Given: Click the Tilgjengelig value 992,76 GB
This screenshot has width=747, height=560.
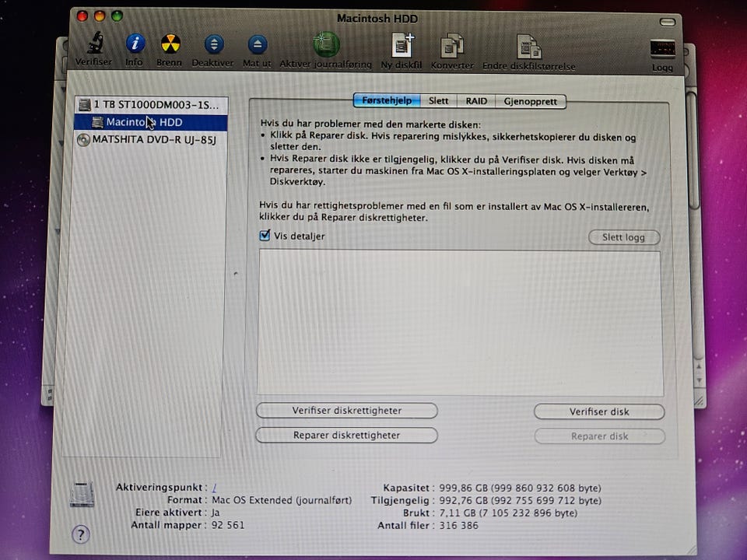Looking at the screenshot, I should tap(521, 500).
